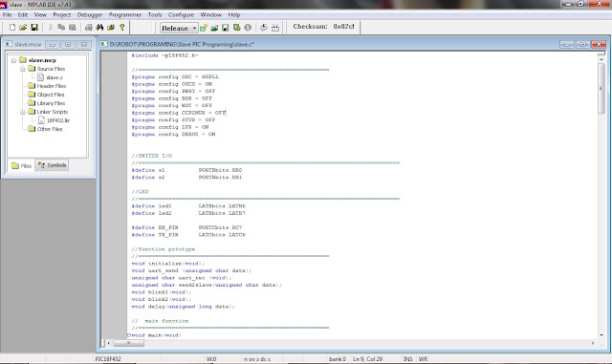Collapse the slave.mcp project tree node
Viewport: 612px width, 364px height.
13,60
